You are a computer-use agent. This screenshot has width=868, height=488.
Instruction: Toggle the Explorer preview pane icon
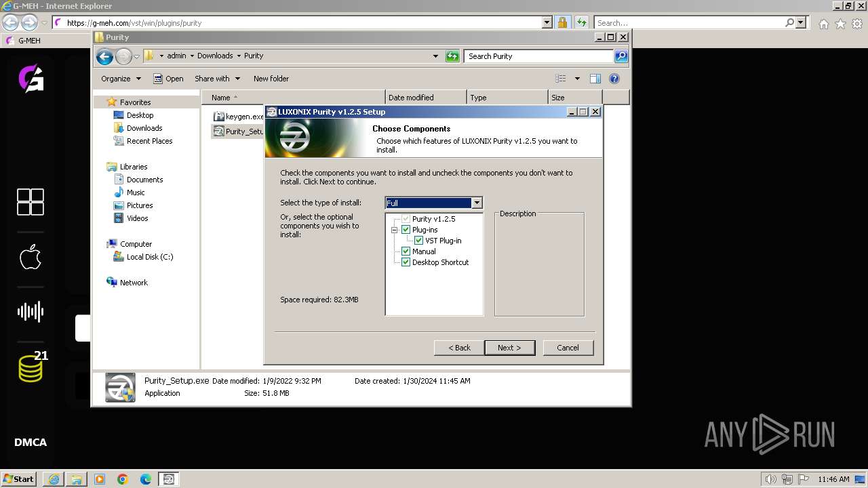coord(595,79)
